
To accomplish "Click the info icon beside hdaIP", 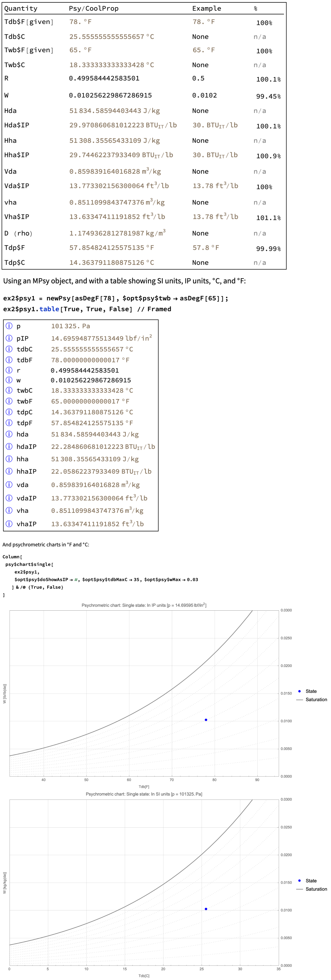I will (9, 446).
